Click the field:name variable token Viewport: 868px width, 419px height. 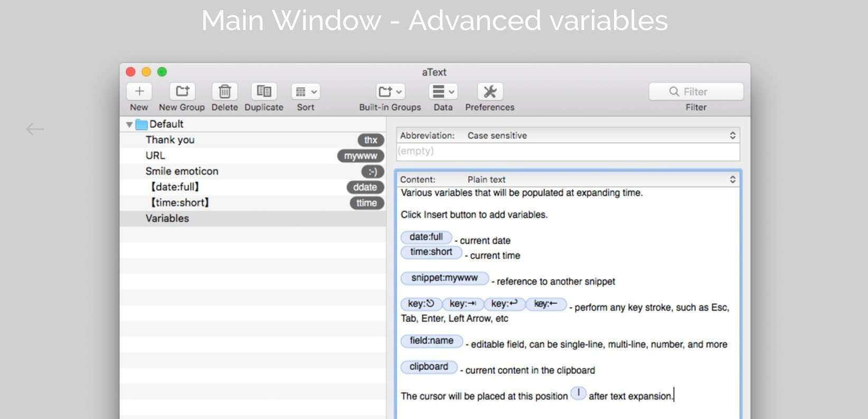pyautogui.click(x=431, y=341)
